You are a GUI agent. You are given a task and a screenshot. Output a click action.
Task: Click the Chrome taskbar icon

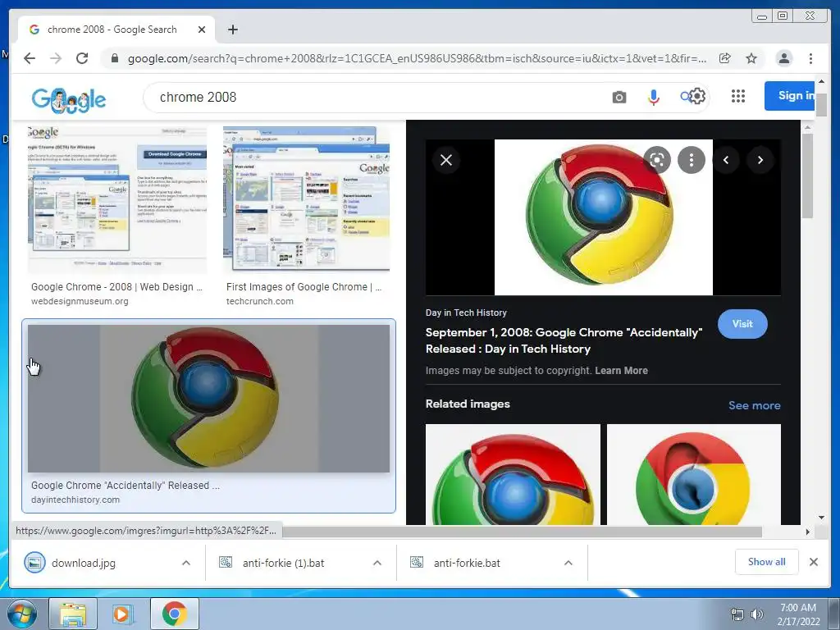tap(174, 614)
